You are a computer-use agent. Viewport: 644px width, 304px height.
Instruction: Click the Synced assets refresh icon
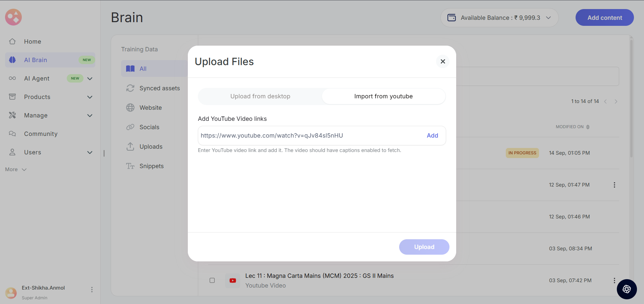click(x=130, y=88)
